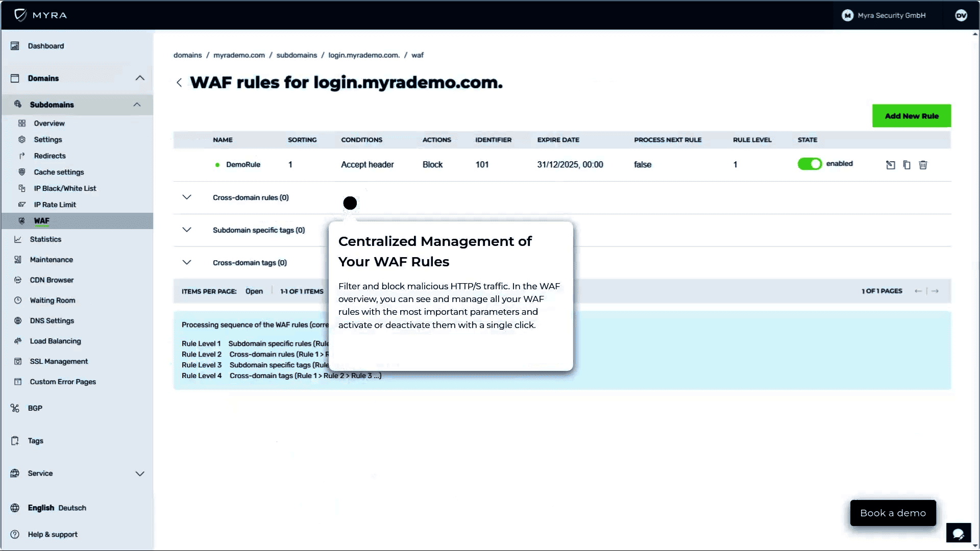The image size is (980, 551).
Task: Click the Book a demo button
Action: tap(893, 513)
